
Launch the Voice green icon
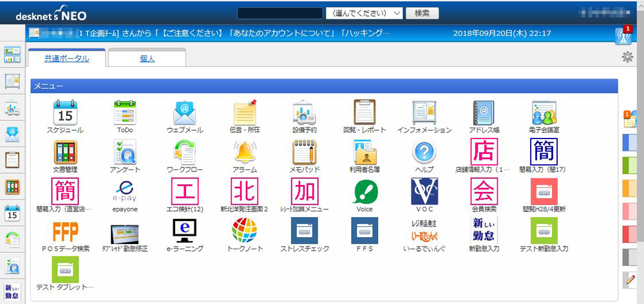[x=365, y=192]
